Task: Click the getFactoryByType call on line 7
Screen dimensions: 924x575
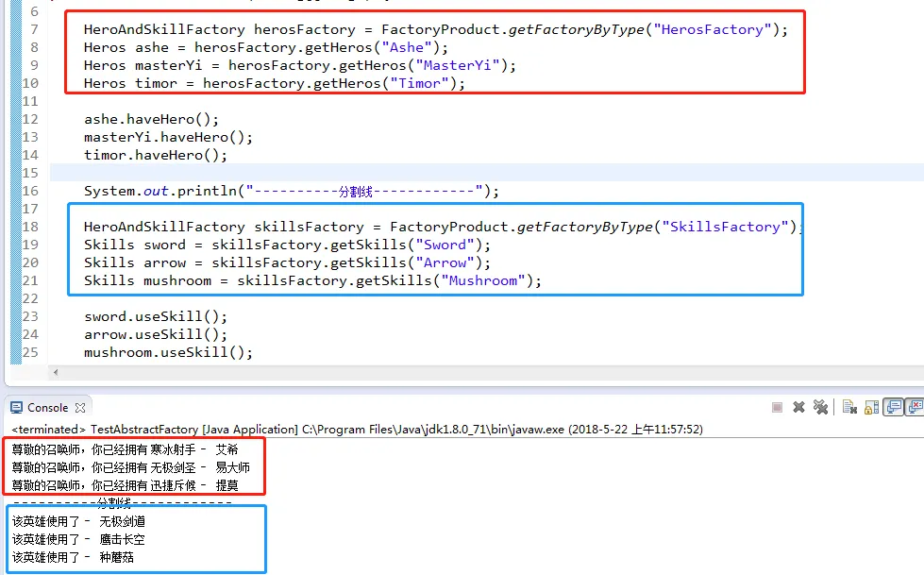Action: point(576,29)
